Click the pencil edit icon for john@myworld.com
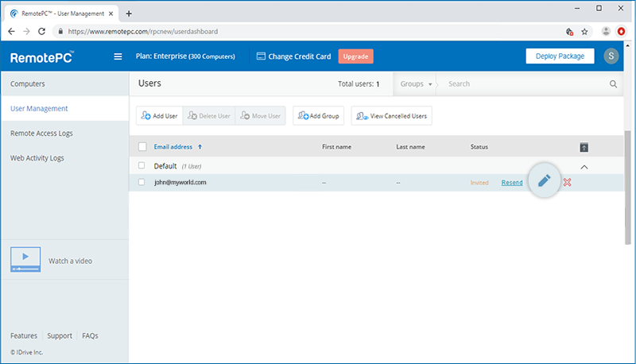 tap(545, 180)
